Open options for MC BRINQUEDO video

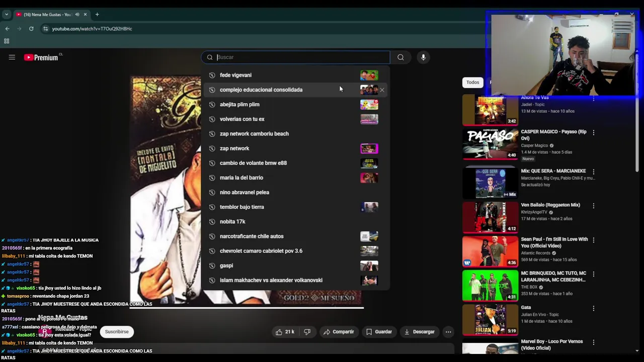click(x=594, y=275)
